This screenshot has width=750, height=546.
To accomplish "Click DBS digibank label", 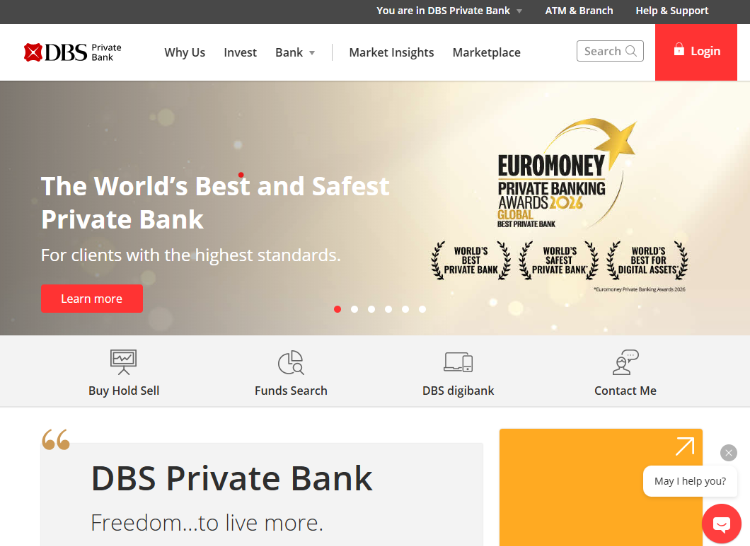I will click(x=458, y=391).
